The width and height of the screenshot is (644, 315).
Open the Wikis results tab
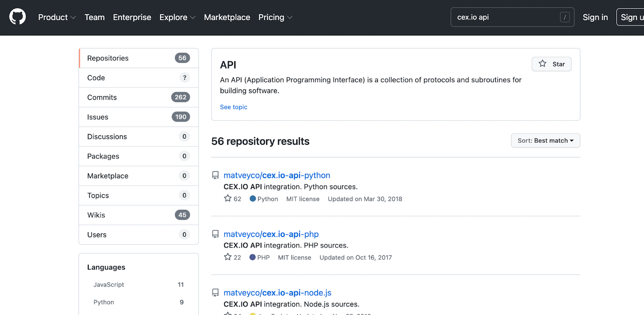(96, 215)
